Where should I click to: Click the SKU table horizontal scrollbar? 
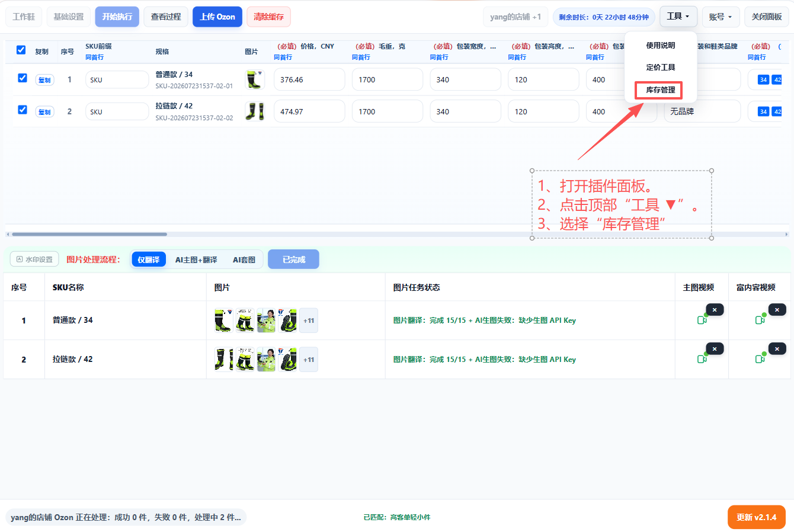[x=89, y=234]
